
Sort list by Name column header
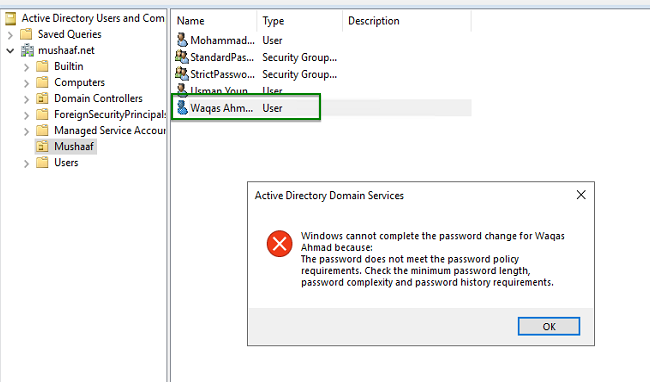(x=214, y=21)
